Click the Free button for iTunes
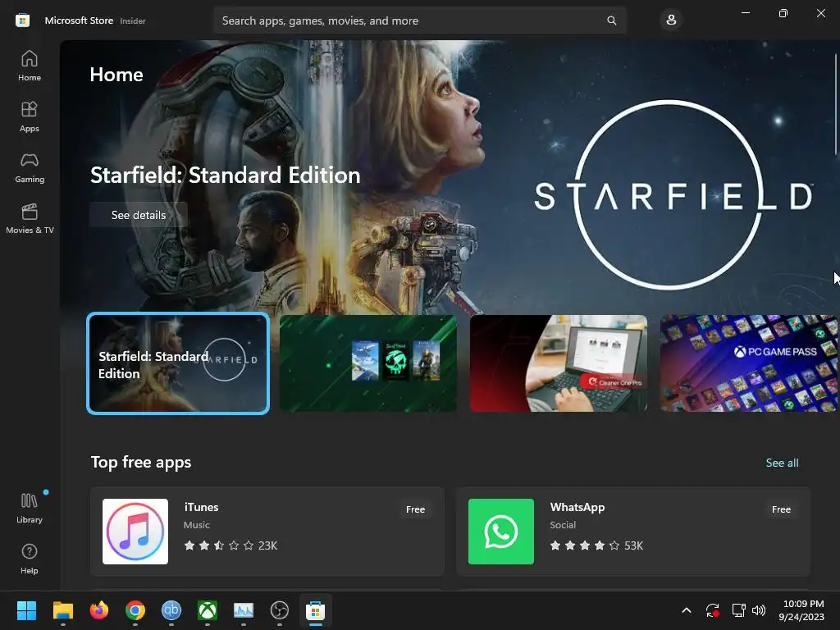The image size is (840, 630). pos(415,509)
